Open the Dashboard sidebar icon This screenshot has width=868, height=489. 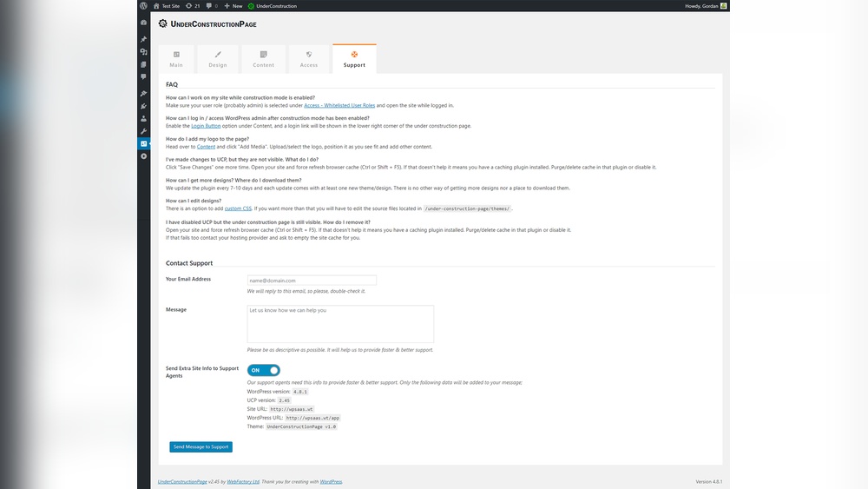click(143, 23)
